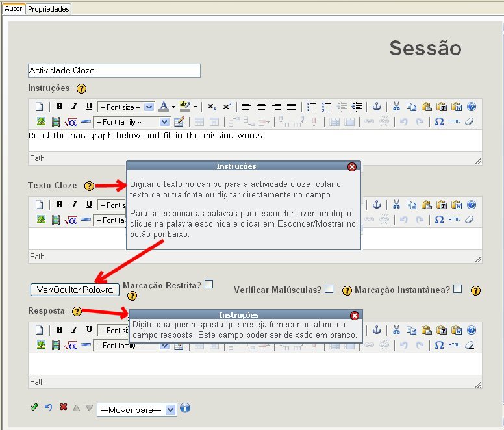Click help icon beside Instruções field label
Viewport: 504px width, 430px height.
click(x=81, y=88)
